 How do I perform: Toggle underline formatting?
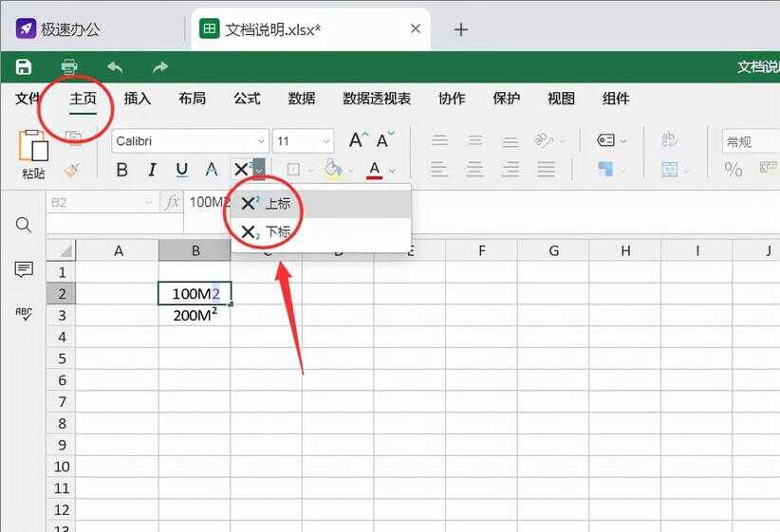click(x=181, y=170)
